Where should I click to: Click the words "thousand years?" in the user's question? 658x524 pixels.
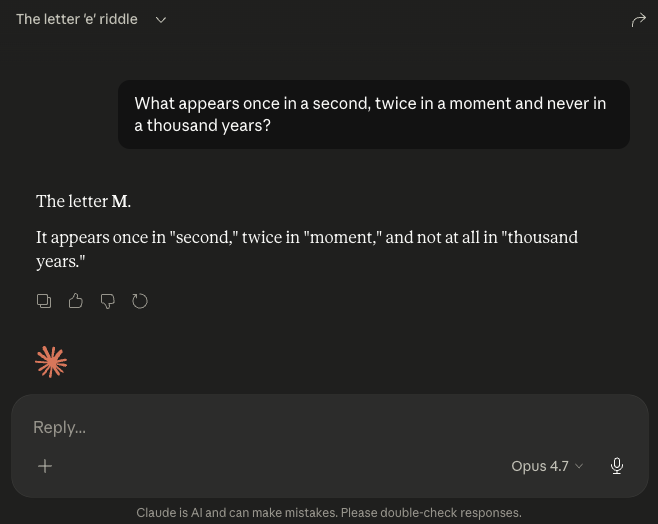209,127
